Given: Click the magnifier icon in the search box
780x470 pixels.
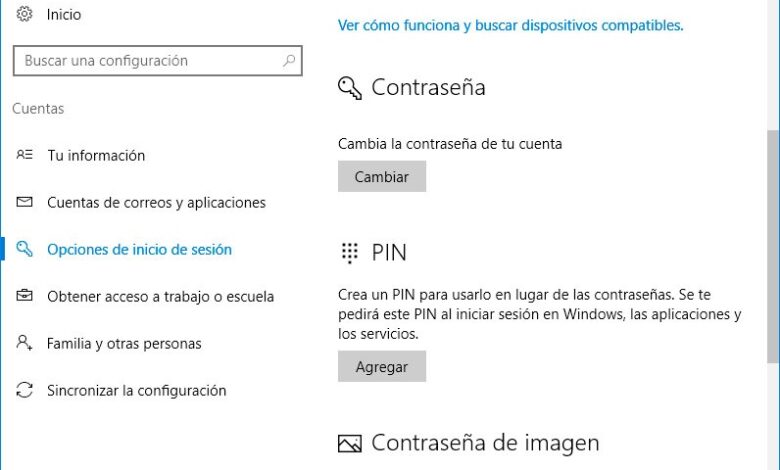Looking at the screenshot, I should click(x=290, y=61).
